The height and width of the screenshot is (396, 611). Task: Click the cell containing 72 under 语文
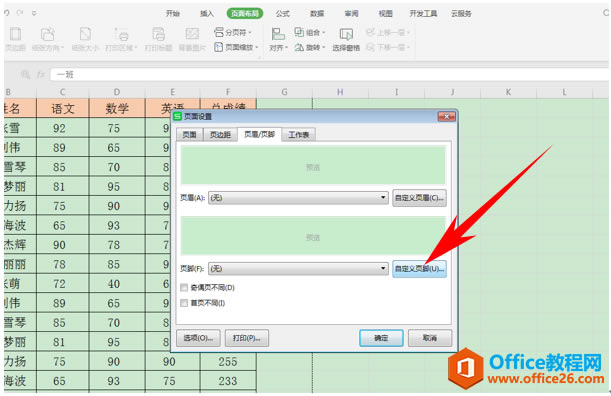62,284
